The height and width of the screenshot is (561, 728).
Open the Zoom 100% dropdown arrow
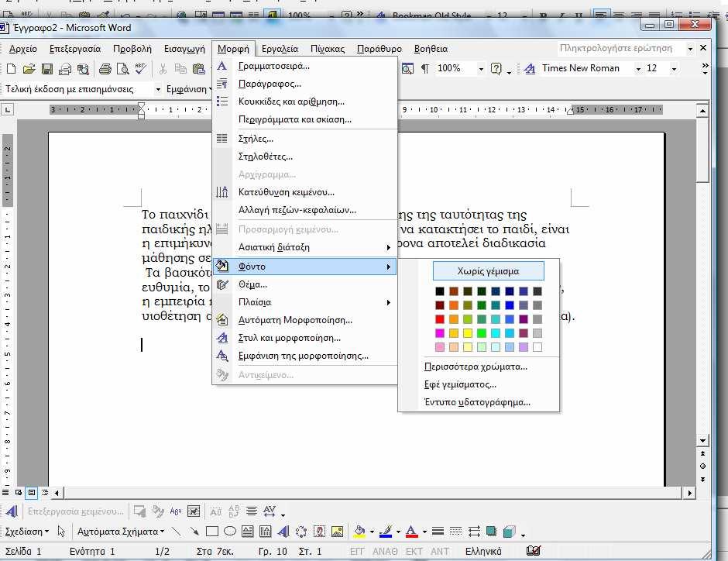click(480, 69)
